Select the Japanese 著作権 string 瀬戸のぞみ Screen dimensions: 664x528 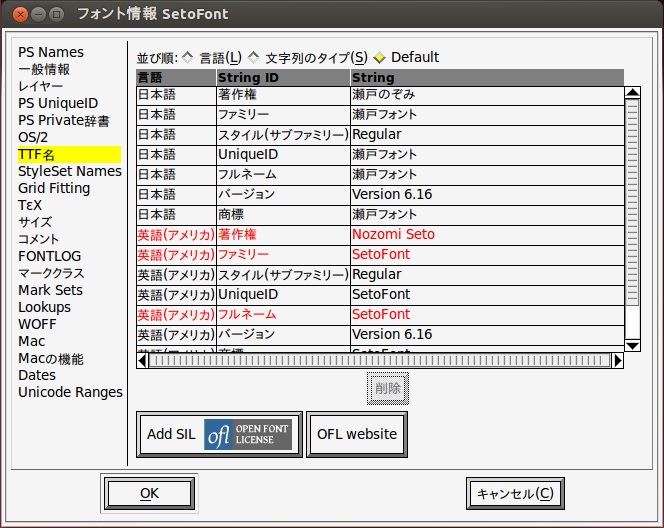click(487, 94)
